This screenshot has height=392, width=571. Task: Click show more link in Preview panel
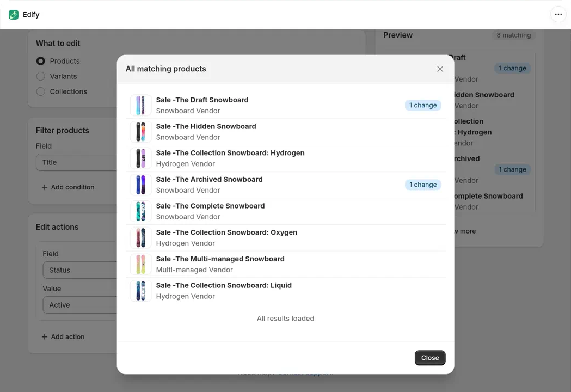(465, 231)
